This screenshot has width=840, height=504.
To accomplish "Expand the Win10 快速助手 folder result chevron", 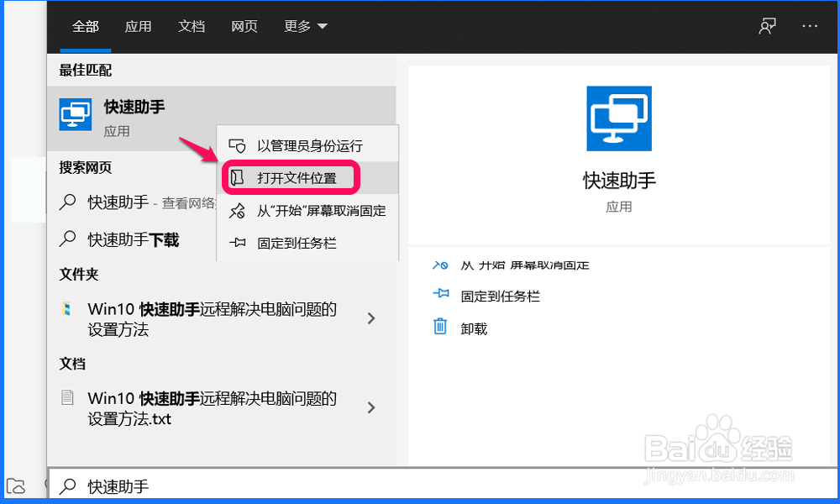I will pyautogui.click(x=370, y=318).
